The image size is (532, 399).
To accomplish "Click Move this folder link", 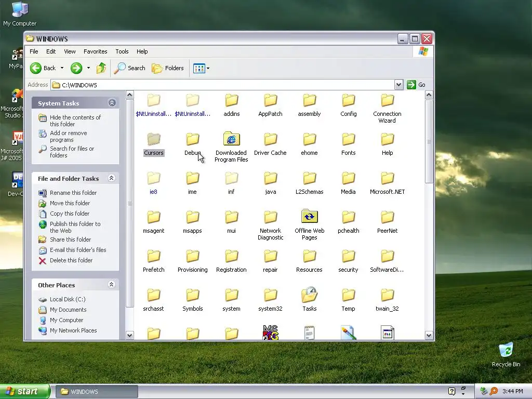I will (x=70, y=203).
